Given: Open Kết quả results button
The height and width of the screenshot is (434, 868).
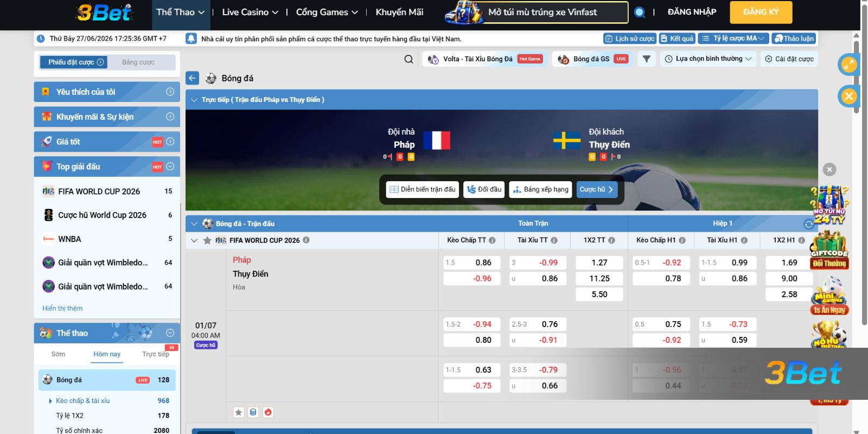Looking at the screenshot, I should pos(677,39).
